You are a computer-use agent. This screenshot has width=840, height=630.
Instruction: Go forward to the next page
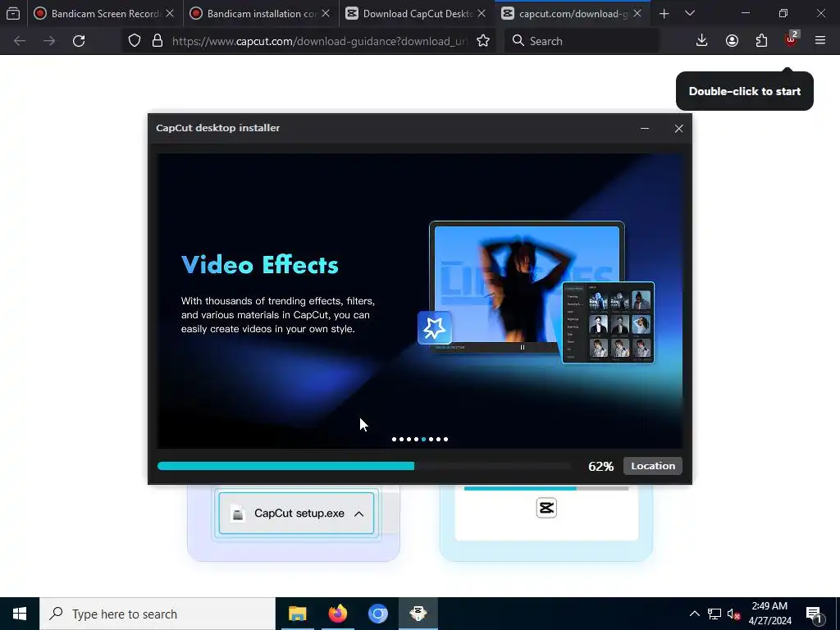click(x=49, y=41)
